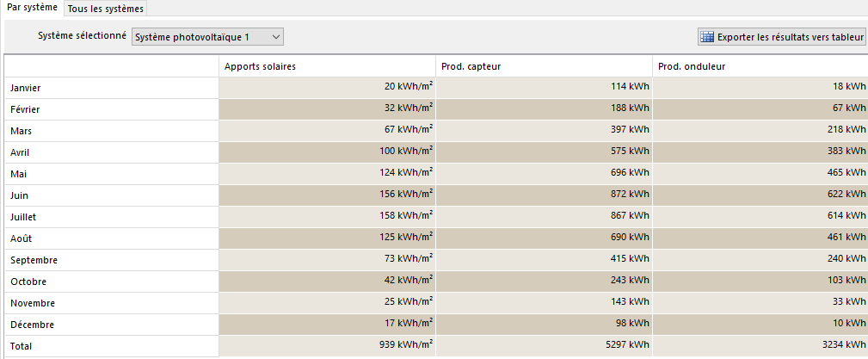Click the 18 kWh onduleur cell for Janvier

[x=760, y=88]
